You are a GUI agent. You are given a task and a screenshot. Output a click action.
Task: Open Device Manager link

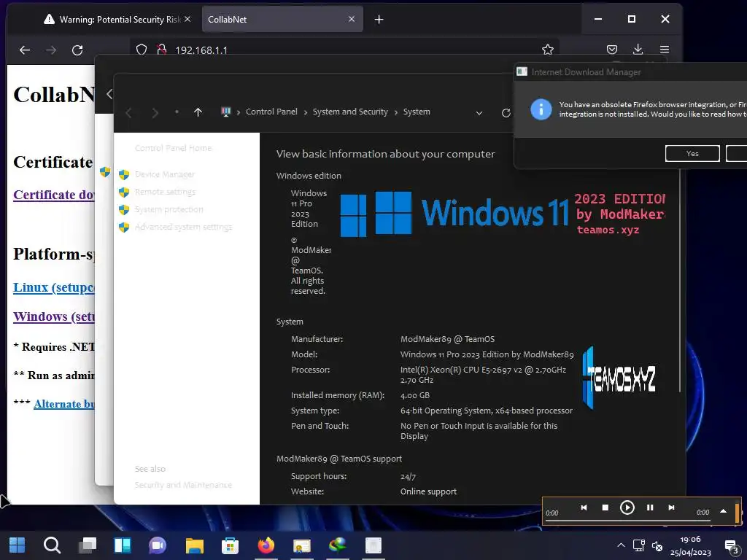tap(165, 174)
